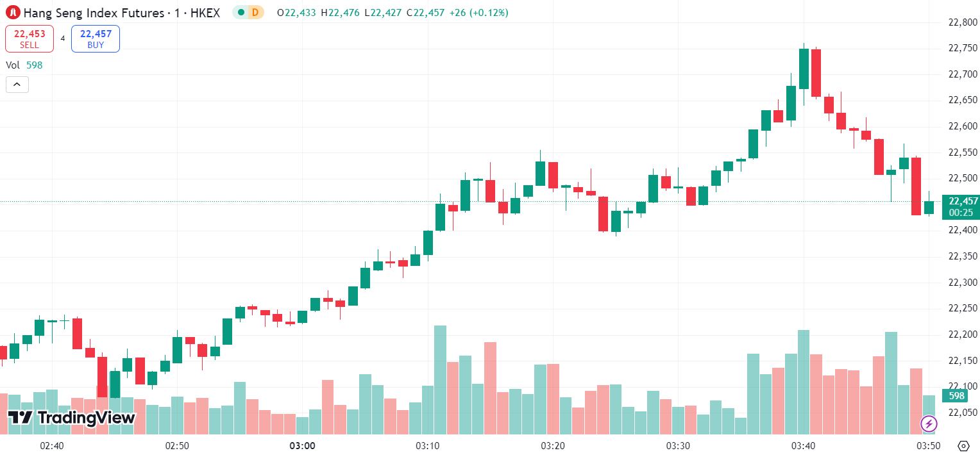Open chart settings hexagon icon at bottom-right
Viewport: 980px width, 453px height.
click(x=963, y=445)
